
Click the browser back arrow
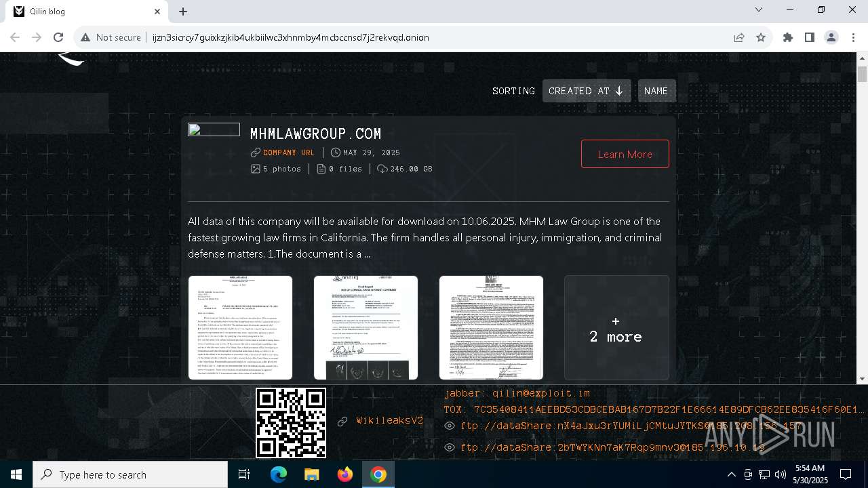tap(15, 37)
